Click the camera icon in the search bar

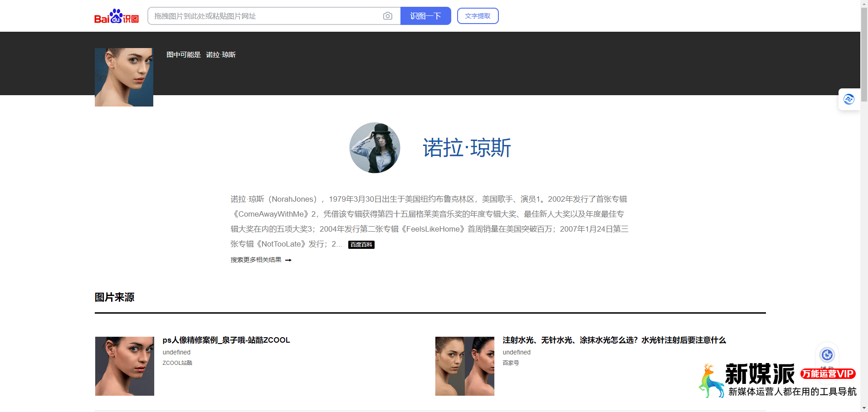tap(388, 16)
